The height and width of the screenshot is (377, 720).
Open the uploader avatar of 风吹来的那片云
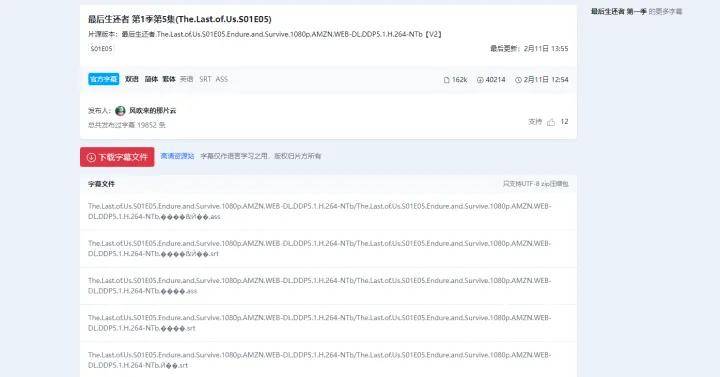pyautogui.click(x=120, y=111)
